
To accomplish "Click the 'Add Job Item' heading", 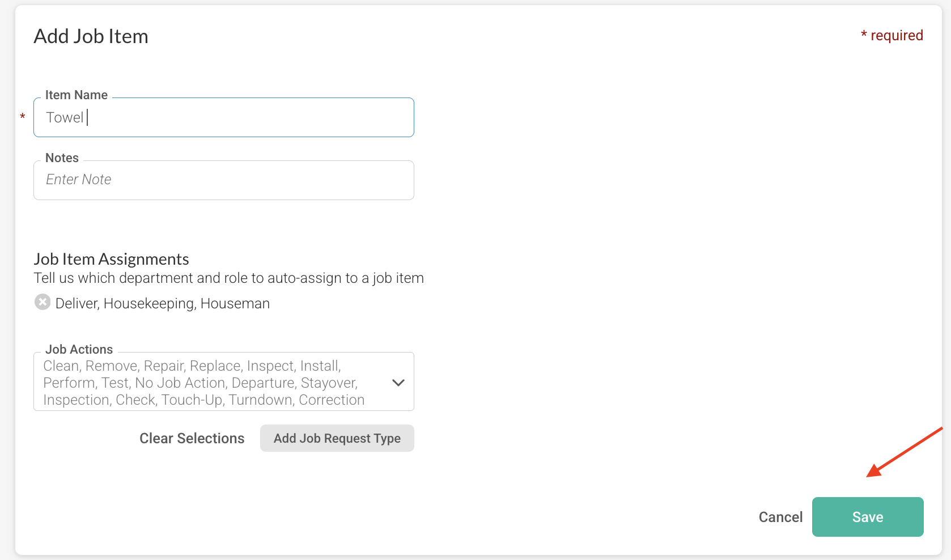I will (x=91, y=36).
